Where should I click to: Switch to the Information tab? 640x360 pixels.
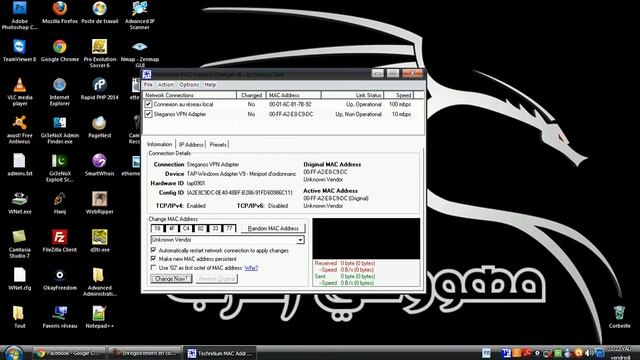pos(160,144)
